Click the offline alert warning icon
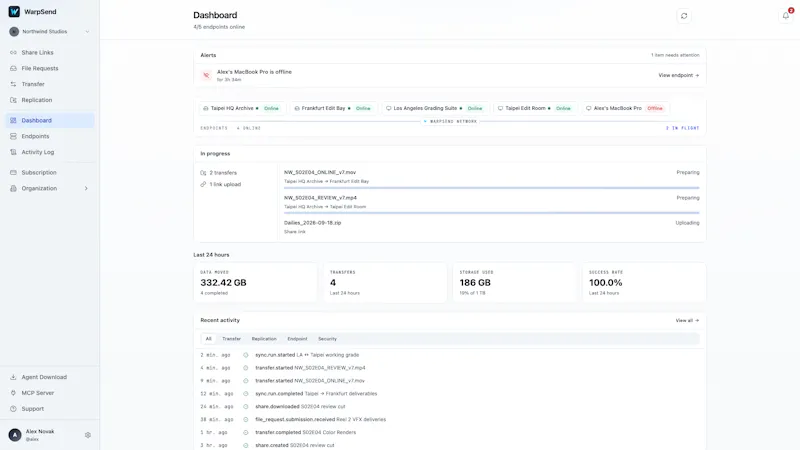 tap(207, 76)
